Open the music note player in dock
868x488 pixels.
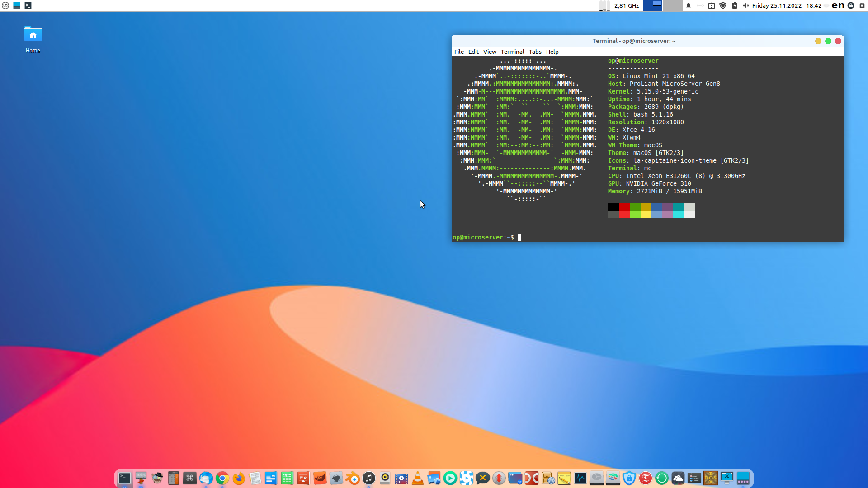[x=369, y=478]
